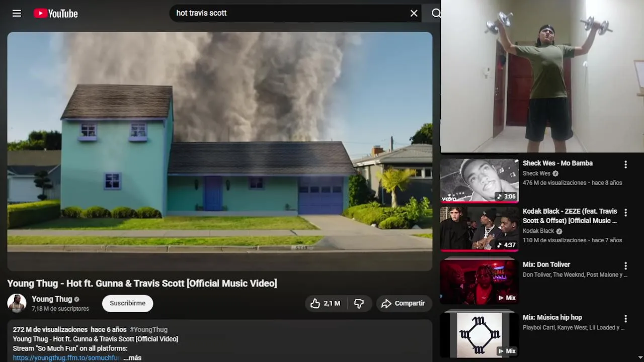This screenshot has width=644, height=362.
Task: Click '7,18 M de suscriptores' text
Action: click(60, 309)
